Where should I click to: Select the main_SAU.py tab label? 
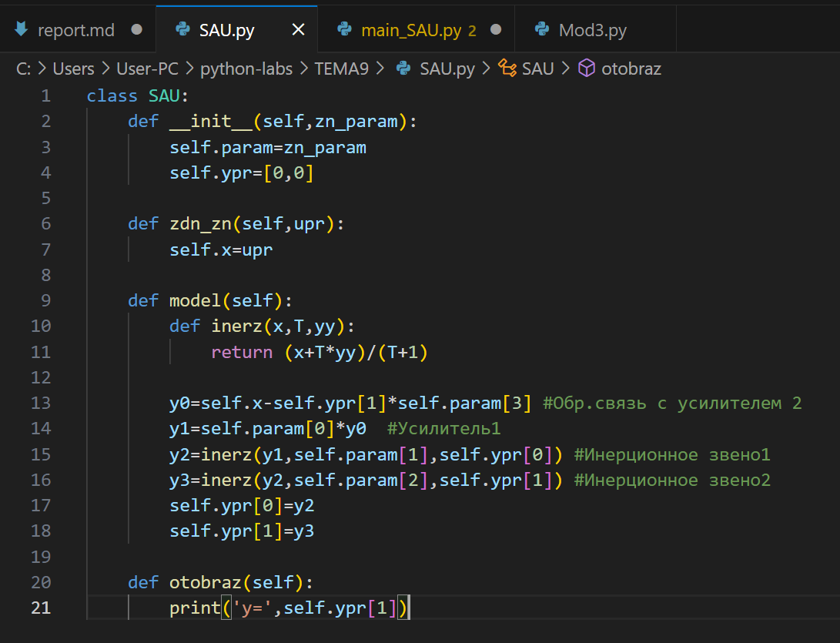tap(410, 30)
